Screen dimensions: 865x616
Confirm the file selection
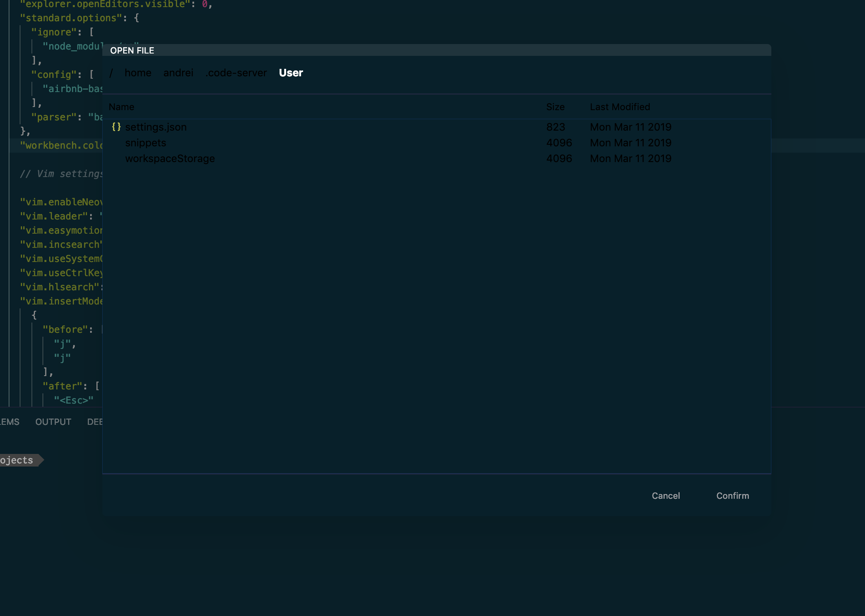[x=732, y=496]
